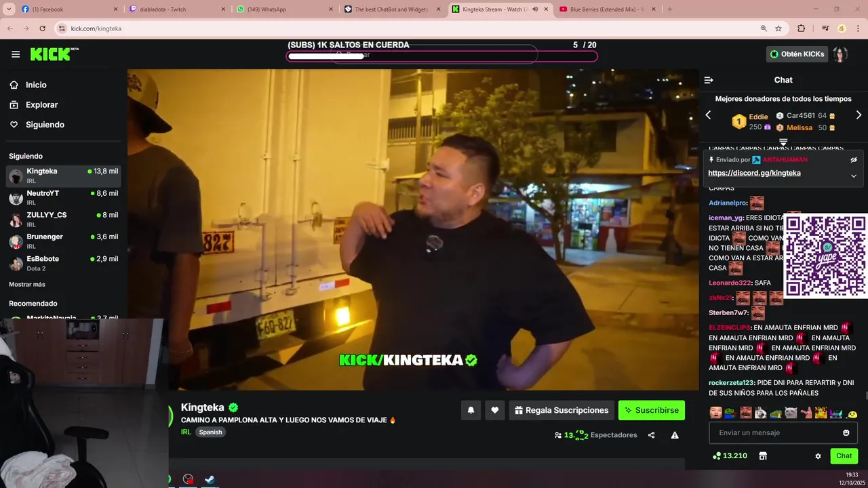Go back in browser history
The width and height of the screenshot is (868, 488).
[x=9, y=28]
